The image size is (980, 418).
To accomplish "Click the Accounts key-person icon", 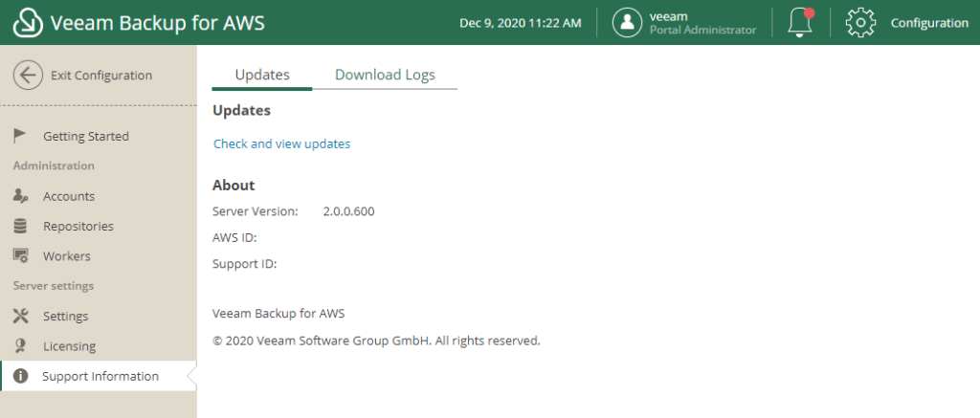I will click(x=21, y=196).
